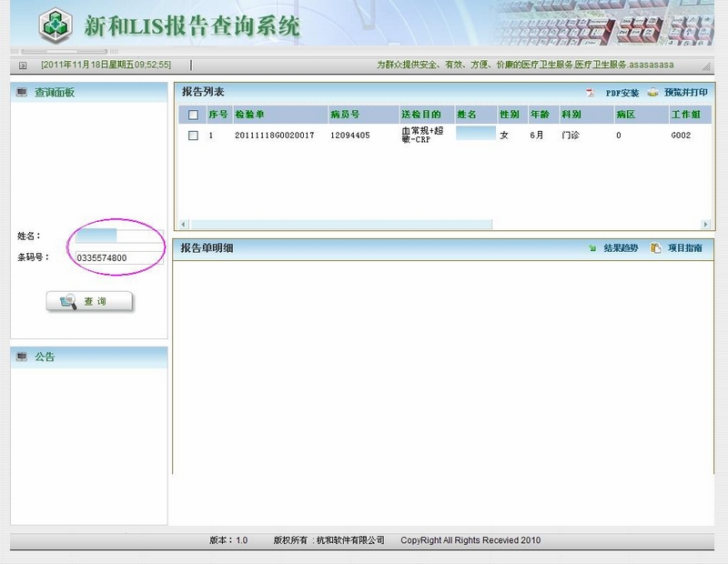
Task: Check the checkbox for report row 1
Action: (x=192, y=136)
